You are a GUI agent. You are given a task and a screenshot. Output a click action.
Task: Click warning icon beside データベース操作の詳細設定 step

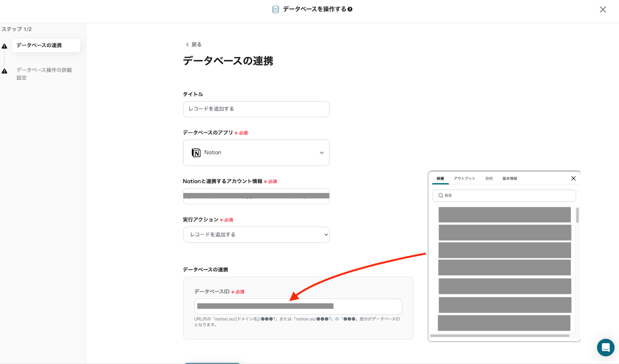point(5,71)
